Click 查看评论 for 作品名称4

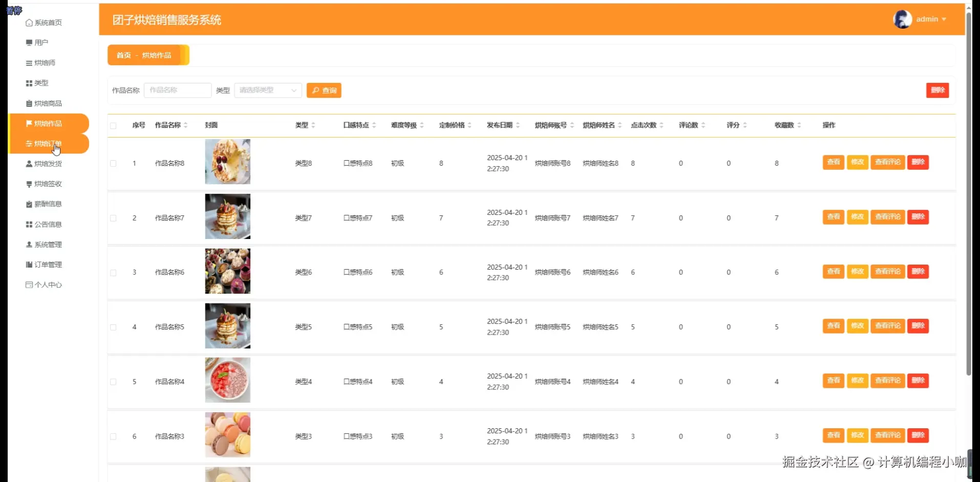pos(887,381)
